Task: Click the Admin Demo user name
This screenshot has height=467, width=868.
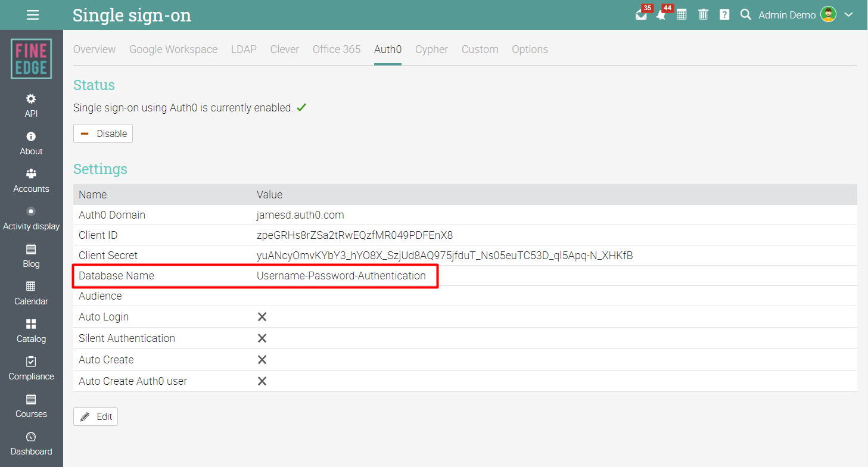Action: point(787,15)
